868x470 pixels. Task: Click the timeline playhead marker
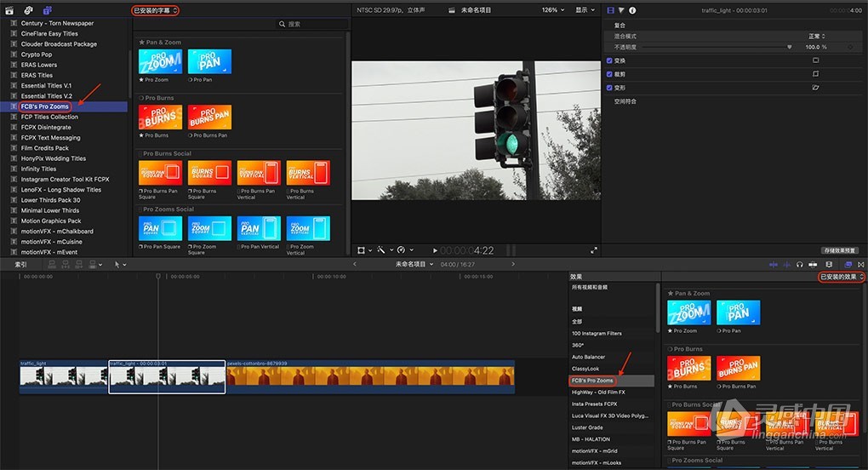tap(157, 276)
